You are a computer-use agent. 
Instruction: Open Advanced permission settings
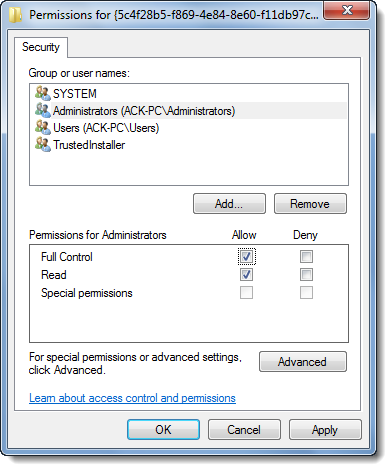coord(303,361)
